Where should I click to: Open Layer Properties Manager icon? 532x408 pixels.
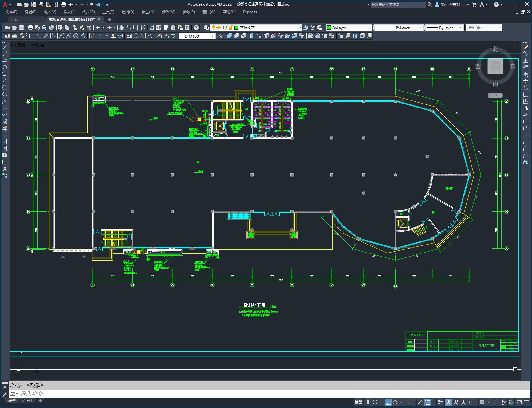(x=206, y=28)
